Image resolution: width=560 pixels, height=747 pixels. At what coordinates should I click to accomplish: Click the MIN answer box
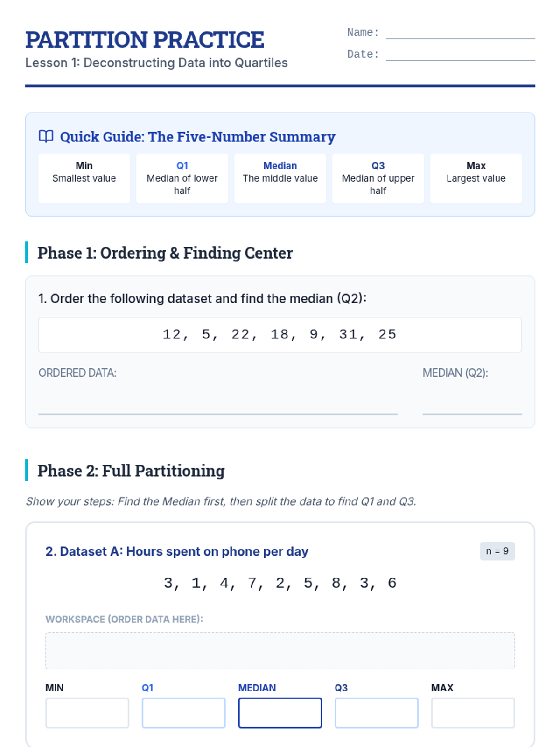(x=87, y=713)
